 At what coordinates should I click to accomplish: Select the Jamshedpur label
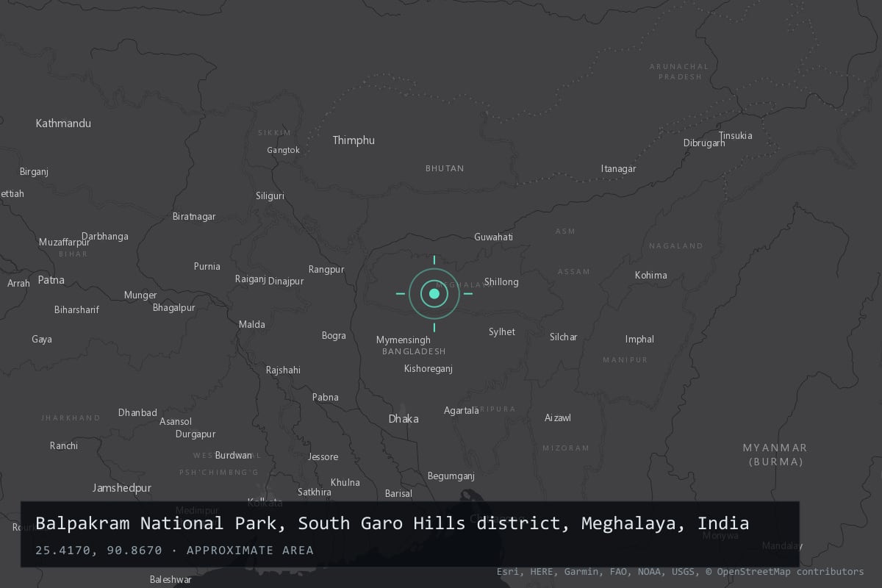point(122,488)
